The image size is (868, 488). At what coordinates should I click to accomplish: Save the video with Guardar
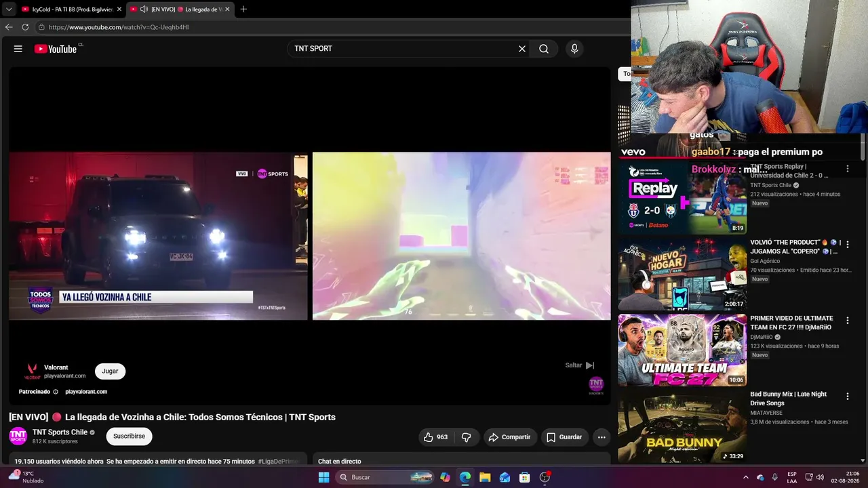(564, 437)
